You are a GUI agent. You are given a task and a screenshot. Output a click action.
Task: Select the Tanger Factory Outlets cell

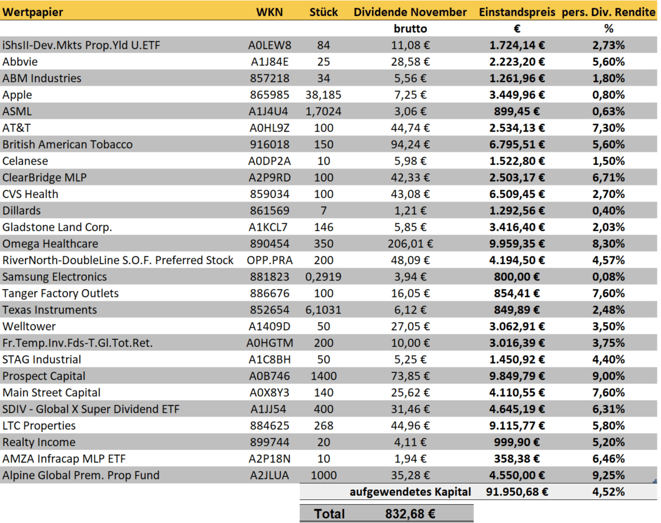(60, 293)
